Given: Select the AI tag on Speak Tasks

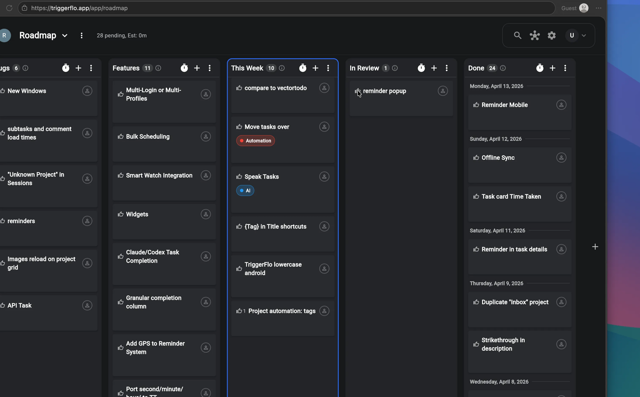Looking at the screenshot, I should point(245,191).
